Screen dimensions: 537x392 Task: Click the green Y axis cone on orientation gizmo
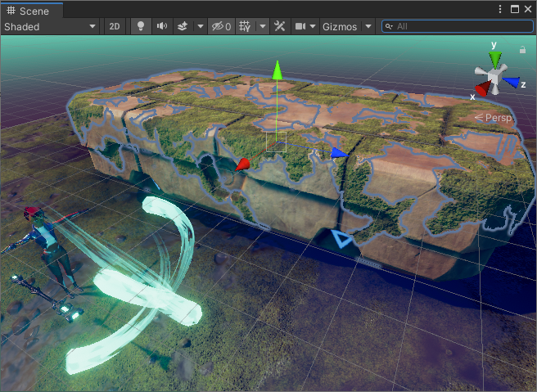tap(494, 58)
